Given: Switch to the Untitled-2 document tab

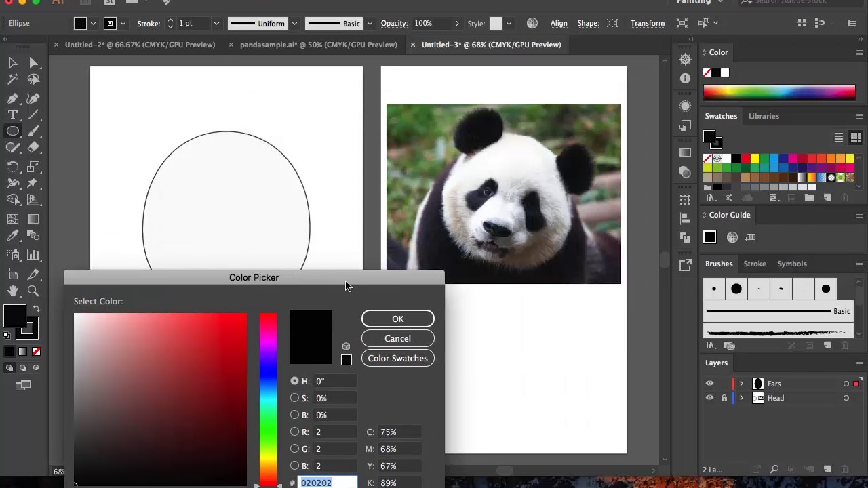Looking at the screenshot, I should point(140,45).
